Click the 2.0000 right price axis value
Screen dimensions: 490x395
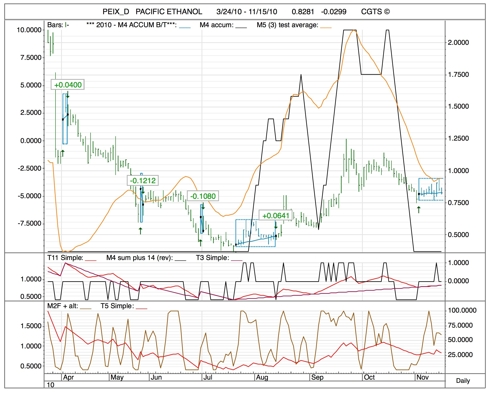[x=458, y=43]
